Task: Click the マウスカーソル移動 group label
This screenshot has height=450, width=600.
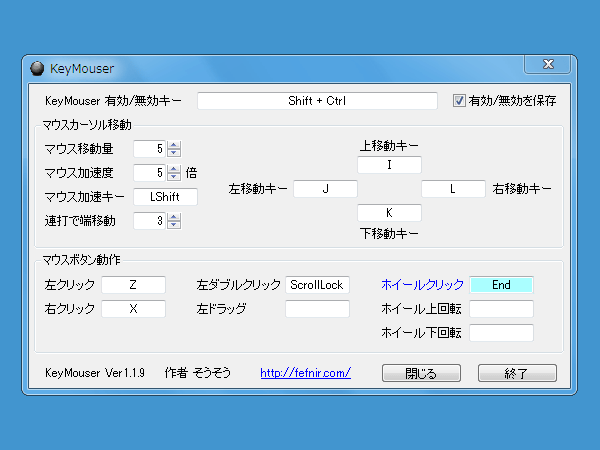Action: 87,125
